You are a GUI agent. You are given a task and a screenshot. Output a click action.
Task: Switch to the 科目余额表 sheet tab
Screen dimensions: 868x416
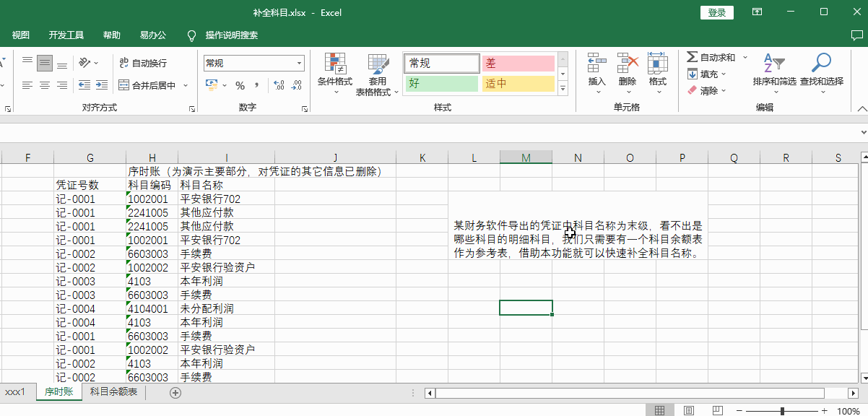click(x=114, y=392)
